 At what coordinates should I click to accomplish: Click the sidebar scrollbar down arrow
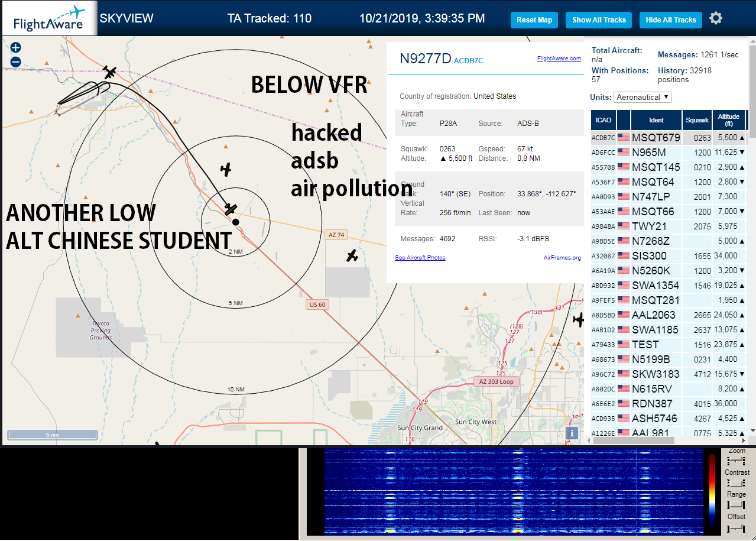tap(752, 430)
